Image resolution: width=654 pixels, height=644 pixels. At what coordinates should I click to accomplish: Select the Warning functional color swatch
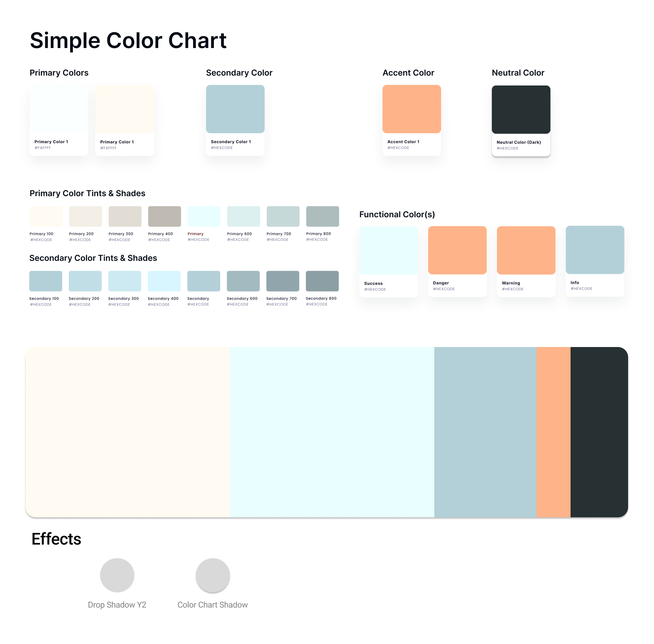pyautogui.click(x=526, y=250)
